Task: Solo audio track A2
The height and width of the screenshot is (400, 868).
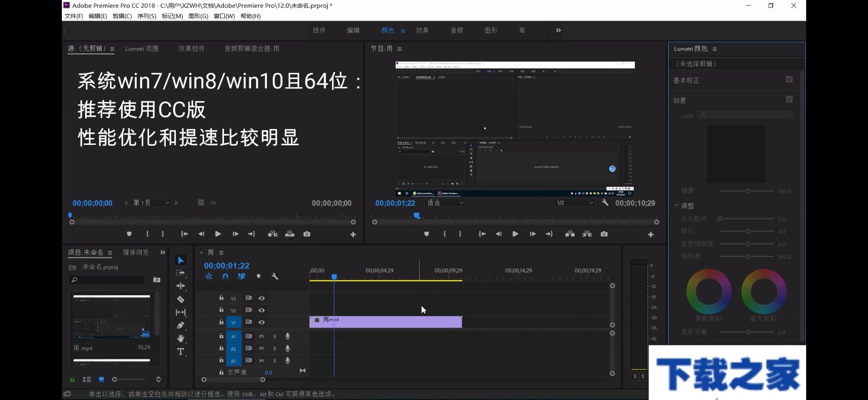Action: (x=274, y=348)
